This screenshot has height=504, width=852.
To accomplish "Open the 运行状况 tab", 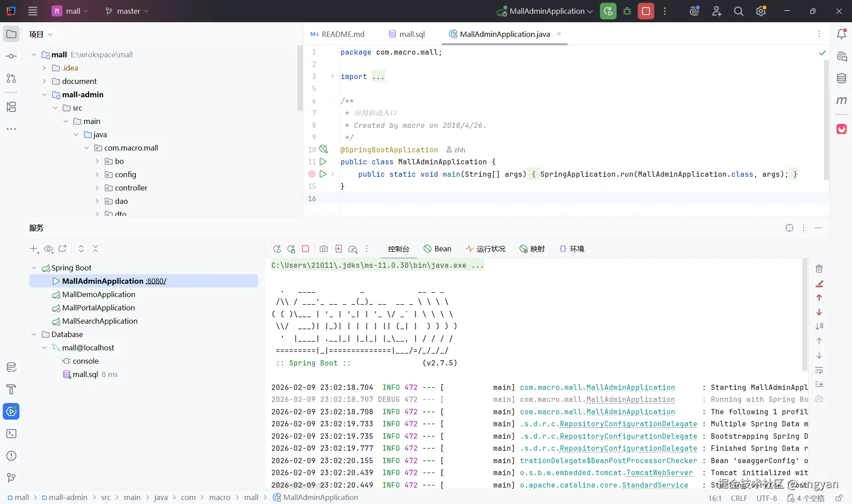I will pyautogui.click(x=485, y=249).
